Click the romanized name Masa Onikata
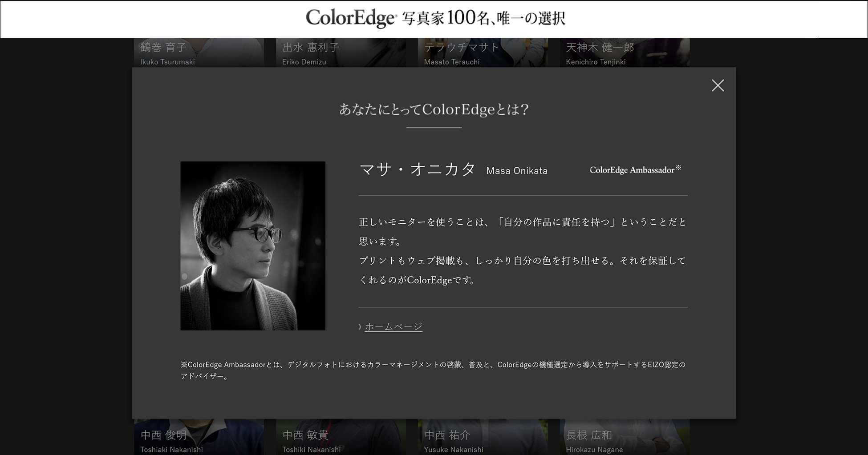Image resolution: width=868 pixels, height=455 pixels. point(517,171)
